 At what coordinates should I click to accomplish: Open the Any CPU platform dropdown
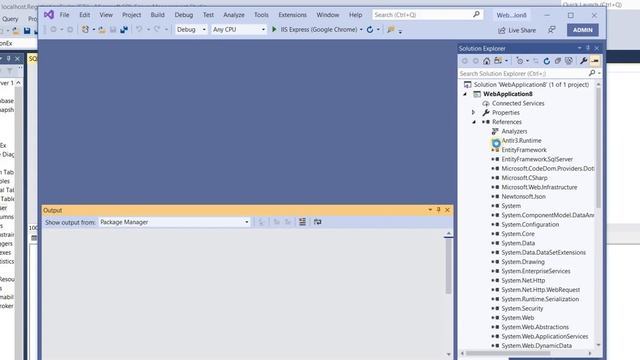[x=239, y=29]
